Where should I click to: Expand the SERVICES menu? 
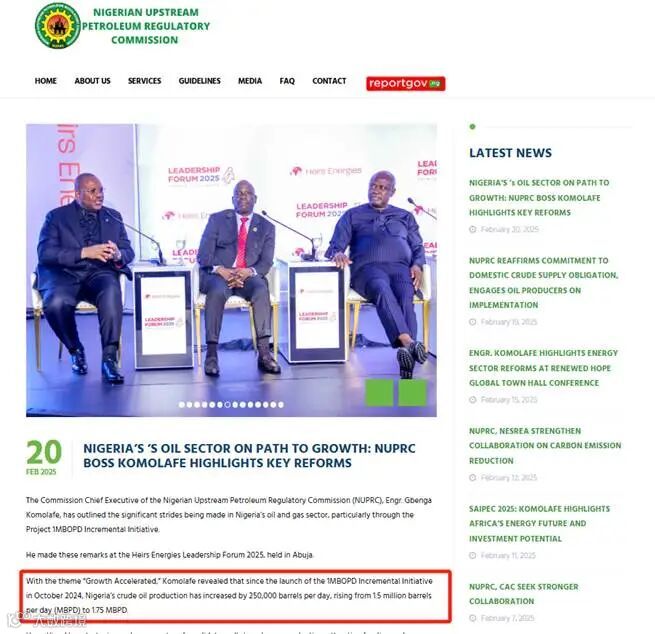coord(145,81)
